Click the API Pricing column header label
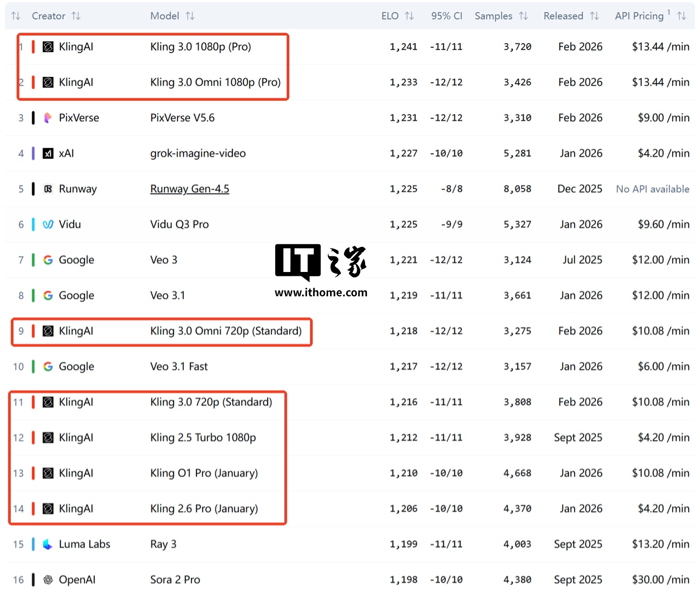Image resolution: width=700 pixels, height=594 pixels. pyautogui.click(x=639, y=16)
